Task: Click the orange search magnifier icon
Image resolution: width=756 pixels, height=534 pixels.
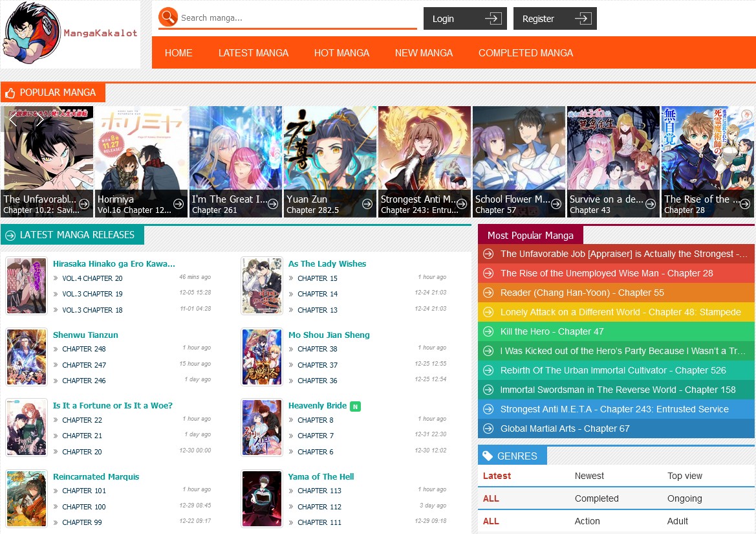Action: pos(168,17)
